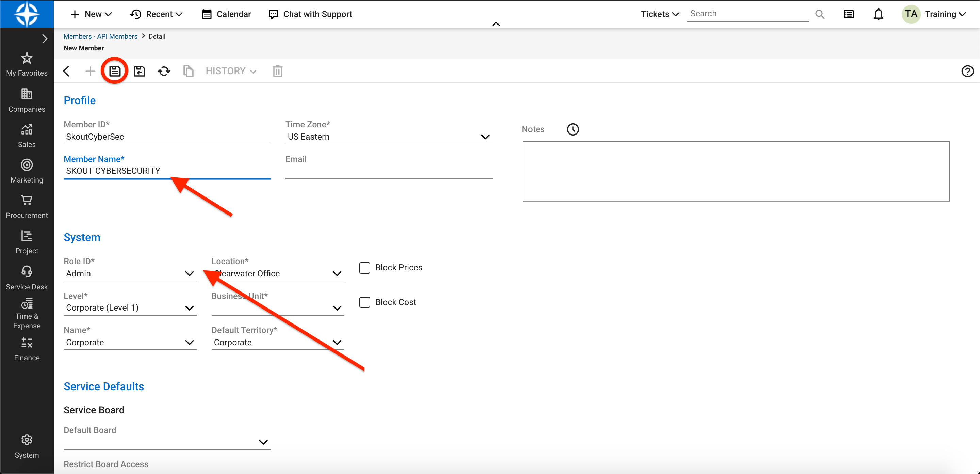Click the Member Name field
The image size is (980, 474).
coord(167,171)
